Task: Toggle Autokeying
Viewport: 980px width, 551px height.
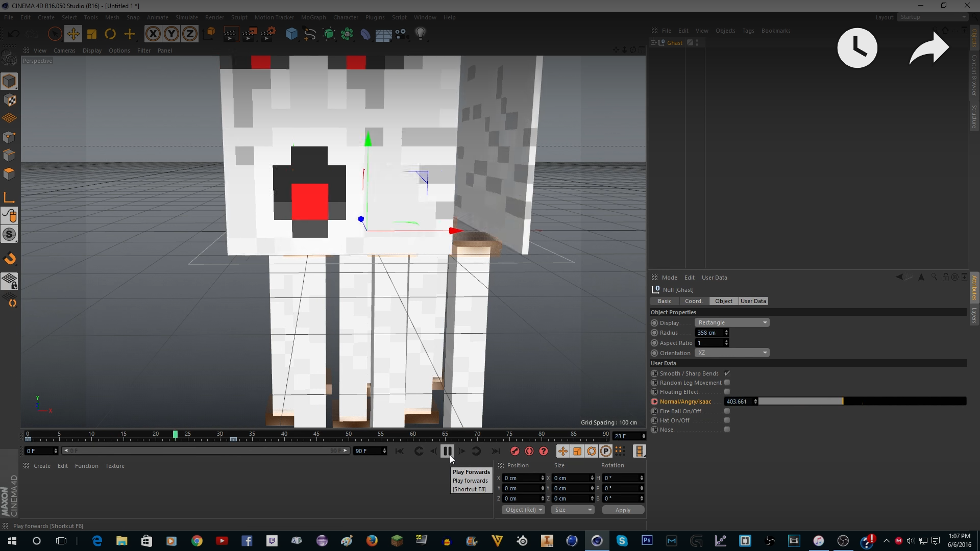Action: click(529, 451)
